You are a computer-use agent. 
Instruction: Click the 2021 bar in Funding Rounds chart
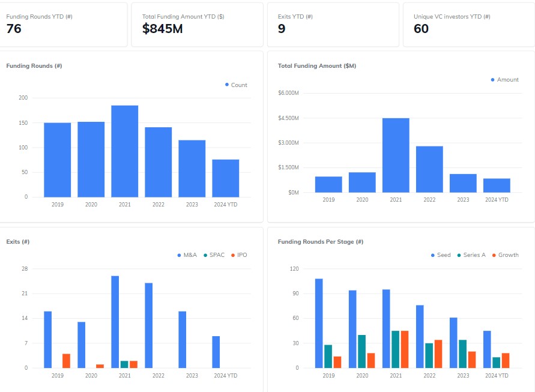point(125,151)
